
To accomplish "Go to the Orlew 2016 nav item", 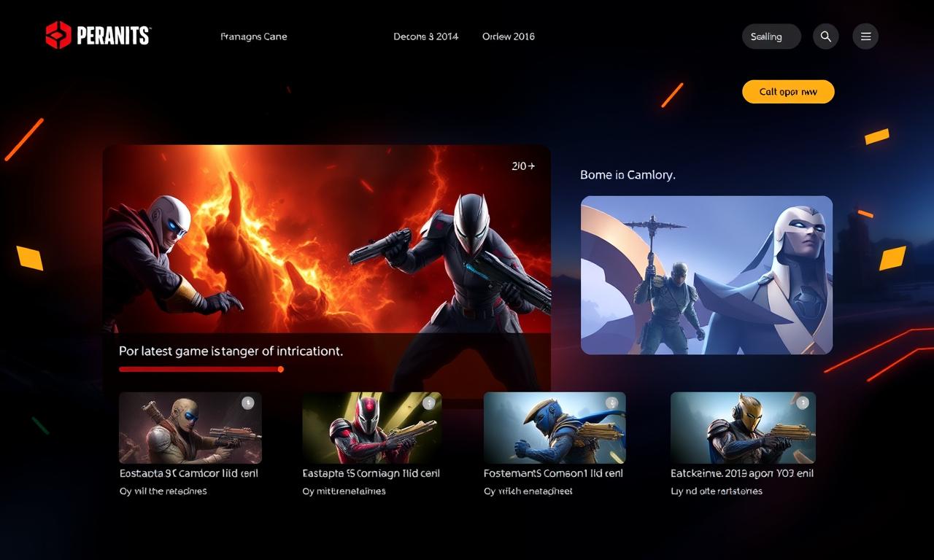I will tap(508, 36).
